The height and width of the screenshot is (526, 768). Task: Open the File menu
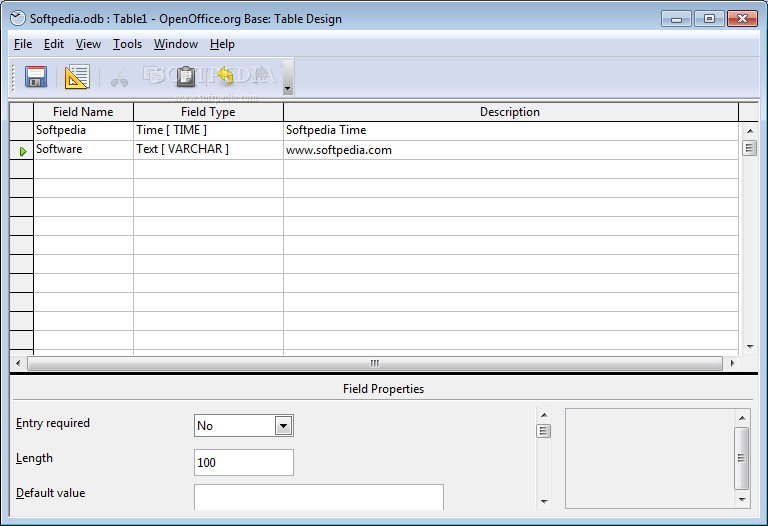[x=23, y=44]
